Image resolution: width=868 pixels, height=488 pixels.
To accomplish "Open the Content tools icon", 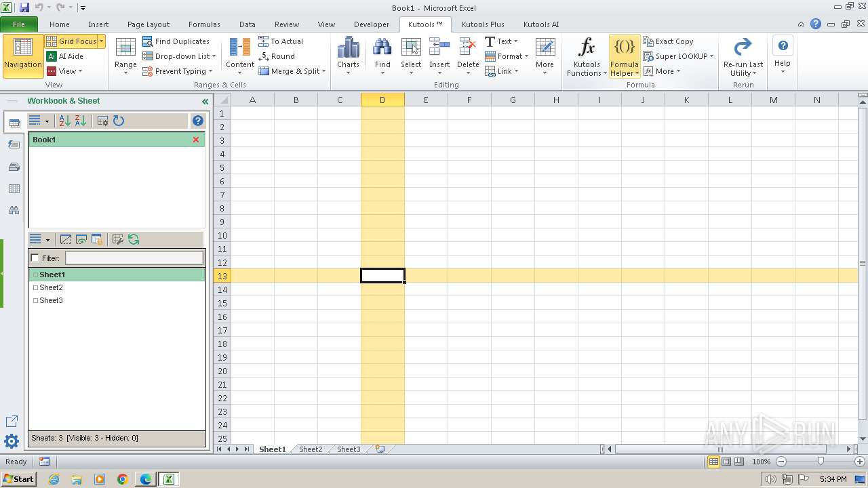I will [240, 54].
